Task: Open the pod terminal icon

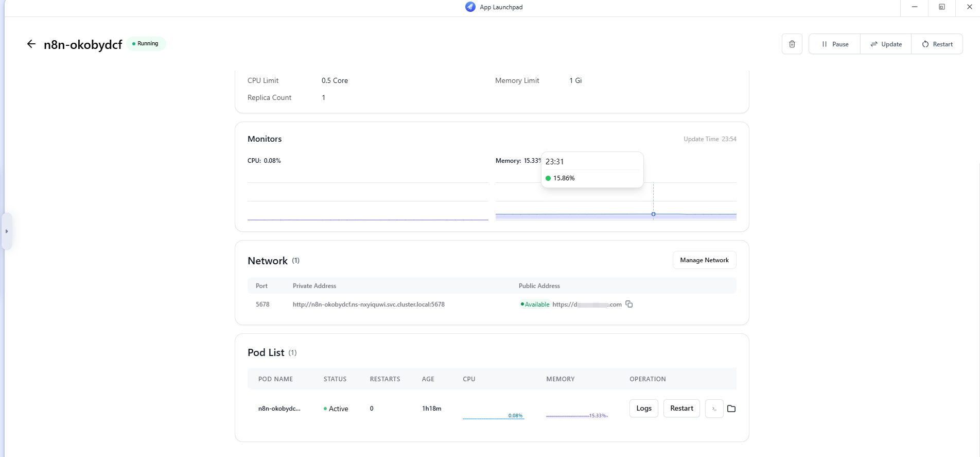Action: 714,409
